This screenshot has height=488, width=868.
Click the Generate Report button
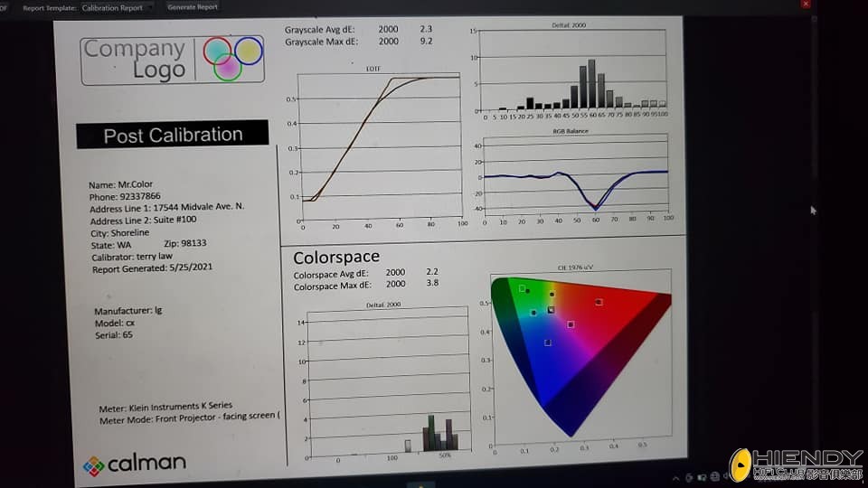192,7
